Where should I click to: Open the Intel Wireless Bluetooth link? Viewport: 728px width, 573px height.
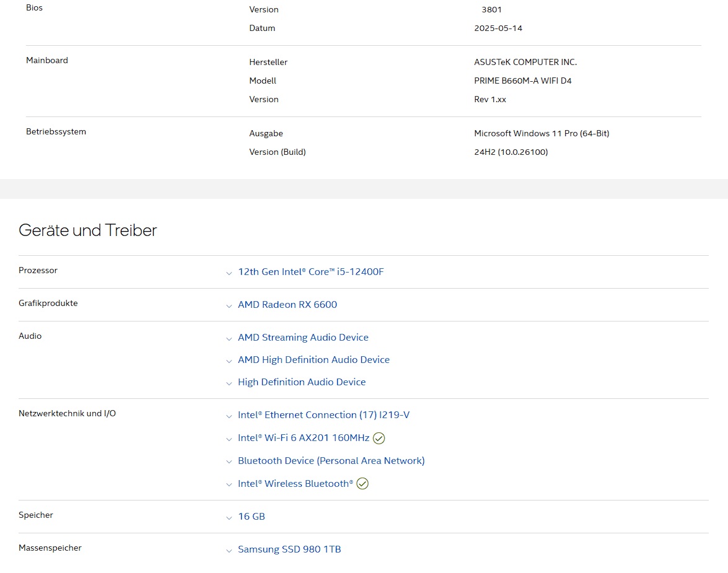pyautogui.click(x=296, y=484)
